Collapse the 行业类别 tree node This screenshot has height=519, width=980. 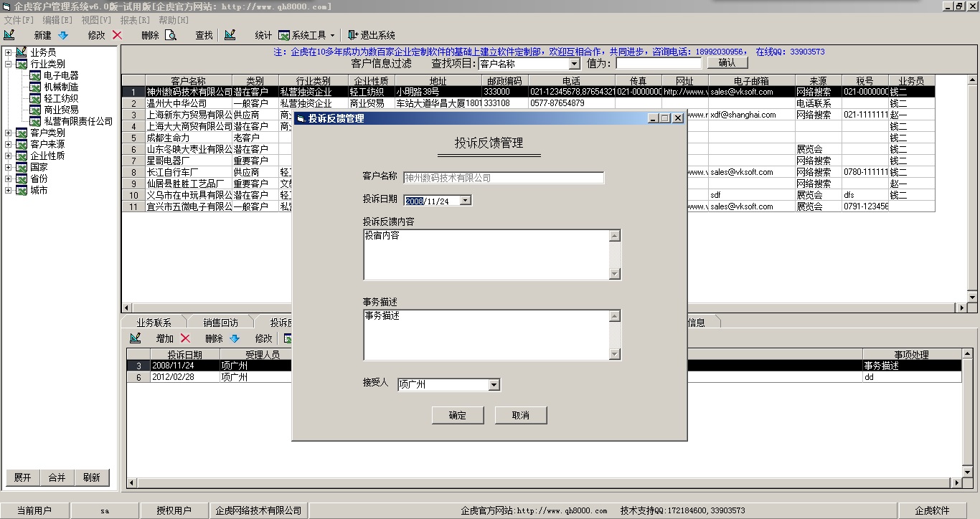point(9,64)
